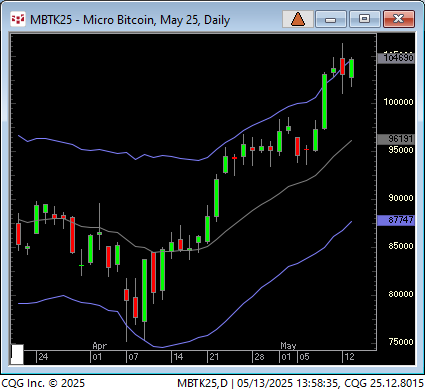Click the middle band value label 96191

coord(396,139)
